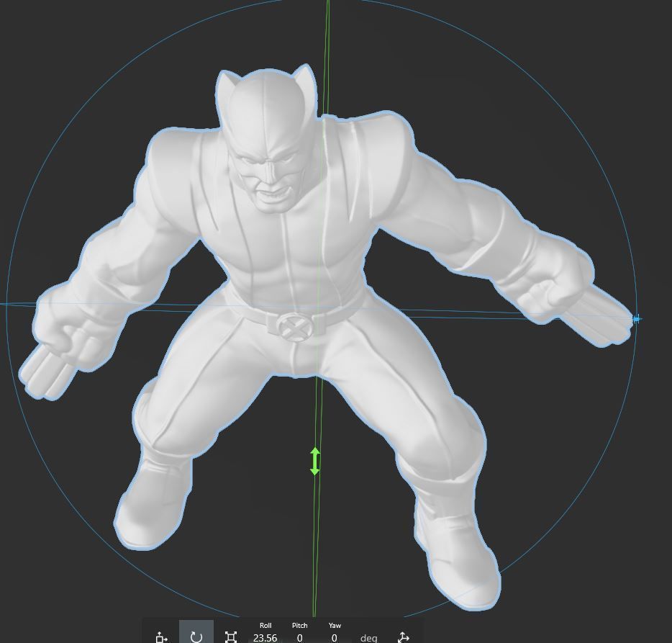The height and width of the screenshot is (643, 672).
Task: Select the Rotate tool icon
Action: tap(196, 637)
